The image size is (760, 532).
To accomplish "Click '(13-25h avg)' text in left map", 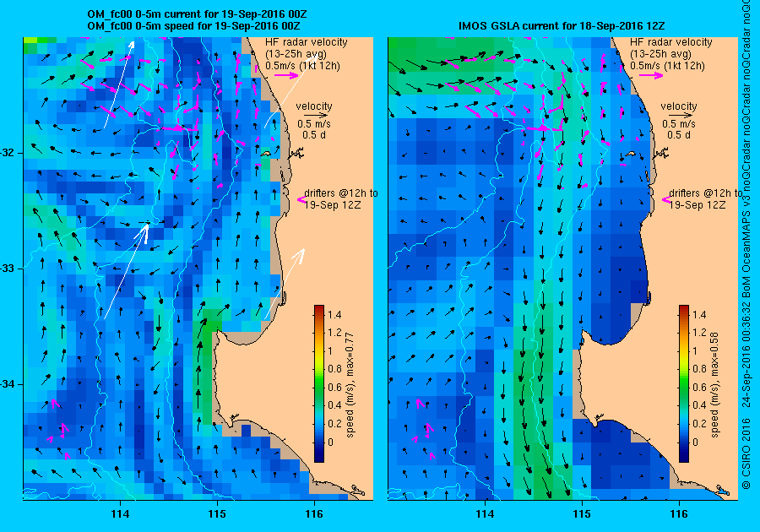I will (x=296, y=54).
